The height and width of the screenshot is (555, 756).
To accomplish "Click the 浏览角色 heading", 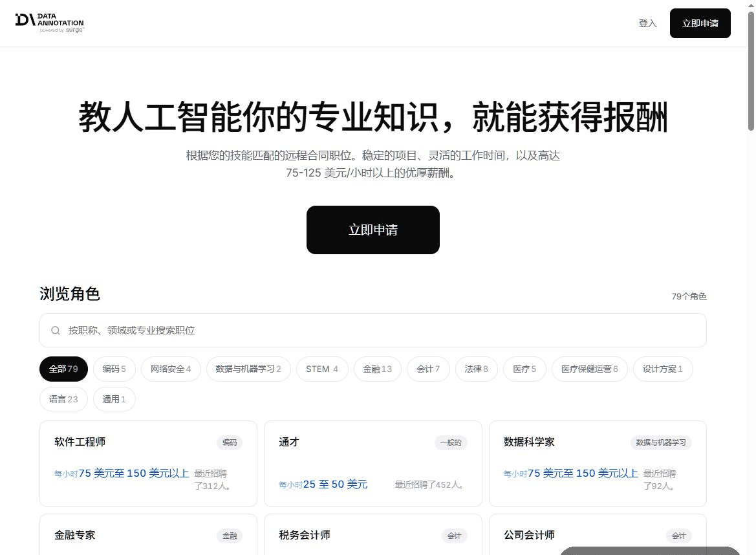I will click(x=70, y=294).
